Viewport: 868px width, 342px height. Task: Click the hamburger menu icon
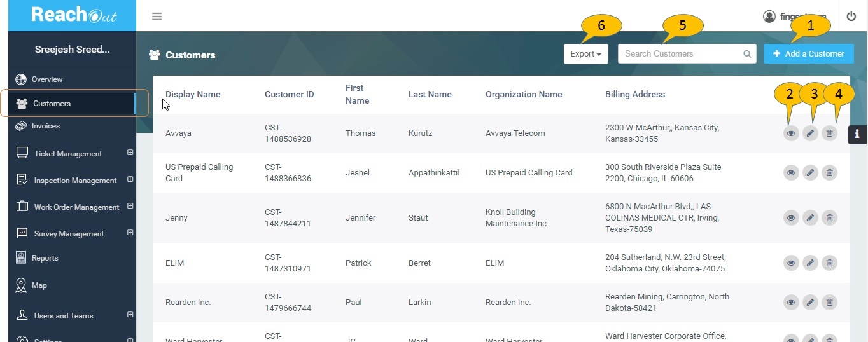click(157, 17)
